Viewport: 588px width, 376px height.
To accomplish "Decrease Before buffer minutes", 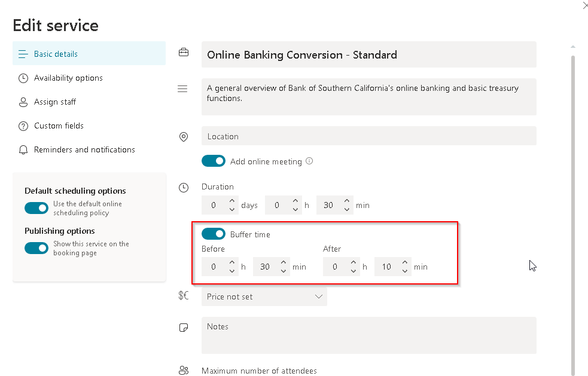I will [284, 271].
